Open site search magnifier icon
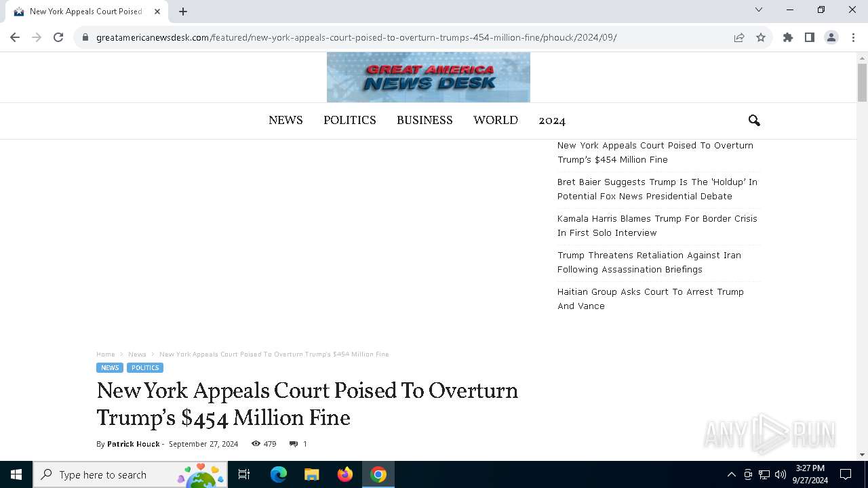Viewport: 868px width, 488px height. point(754,121)
